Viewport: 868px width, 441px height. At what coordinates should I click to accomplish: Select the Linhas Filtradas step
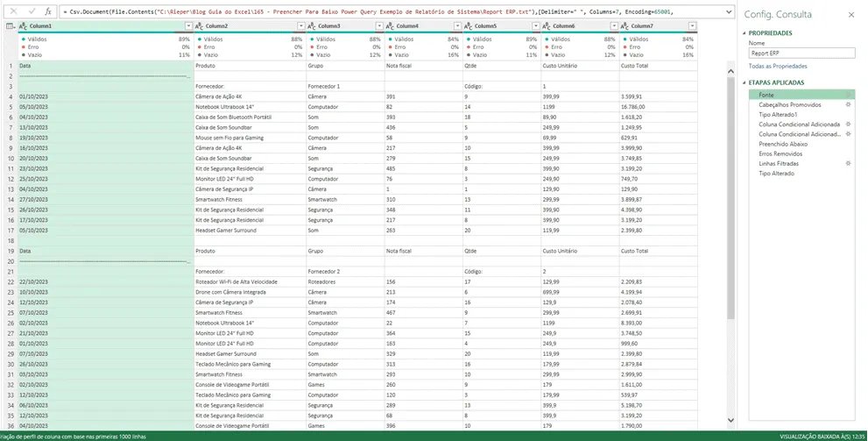pyautogui.click(x=779, y=163)
